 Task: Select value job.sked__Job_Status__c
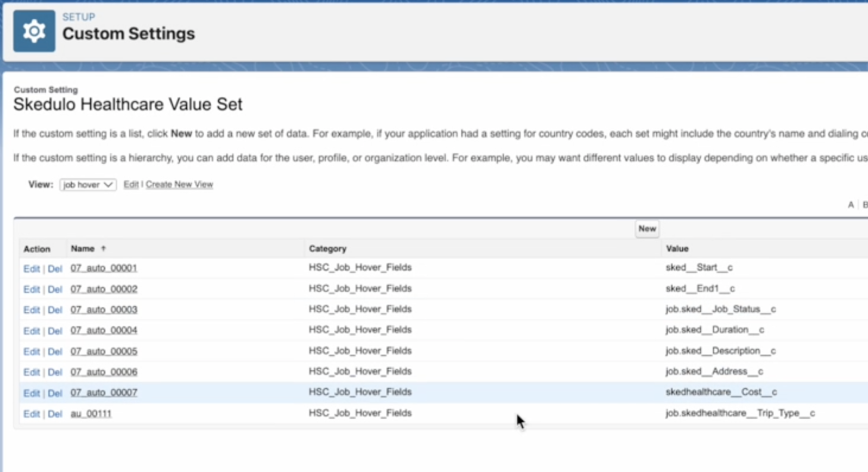(x=721, y=309)
